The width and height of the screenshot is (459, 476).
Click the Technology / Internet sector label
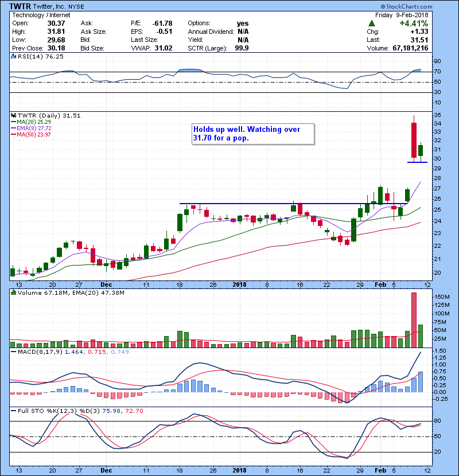click(41, 15)
